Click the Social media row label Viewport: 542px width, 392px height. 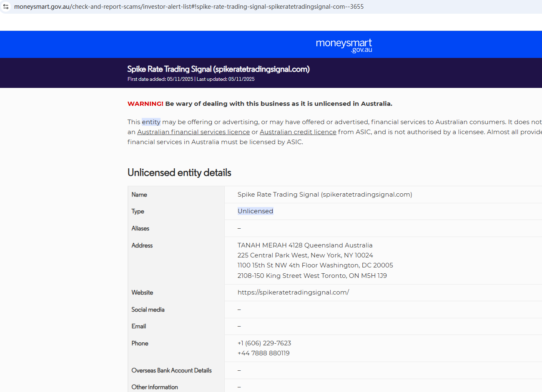[x=148, y=310]
